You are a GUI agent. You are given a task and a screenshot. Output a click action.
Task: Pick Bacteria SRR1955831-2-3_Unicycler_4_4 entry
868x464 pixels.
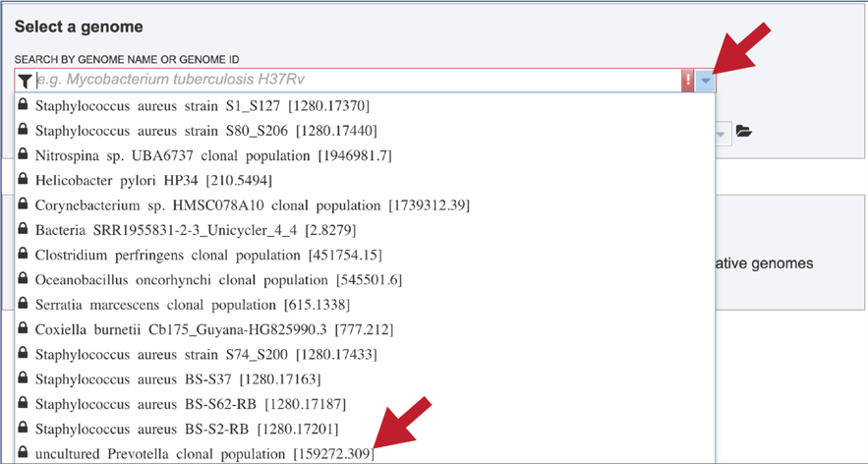[195, 230]
